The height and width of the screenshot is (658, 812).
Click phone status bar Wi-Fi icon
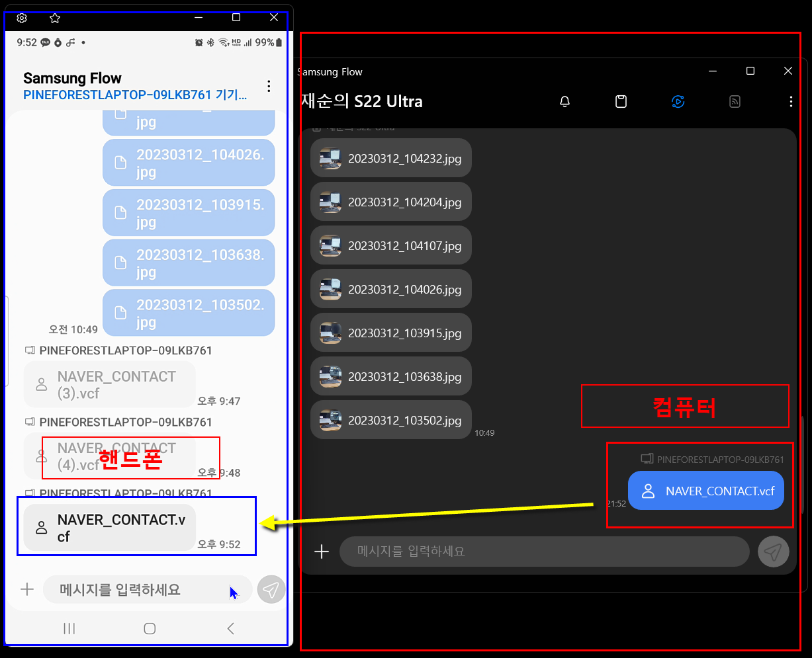[224, 42]
